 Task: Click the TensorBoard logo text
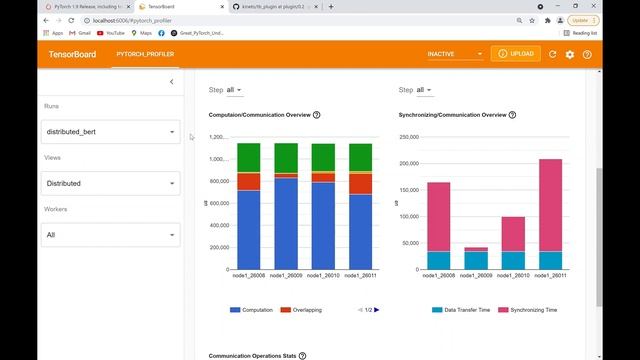coord(72,54)
